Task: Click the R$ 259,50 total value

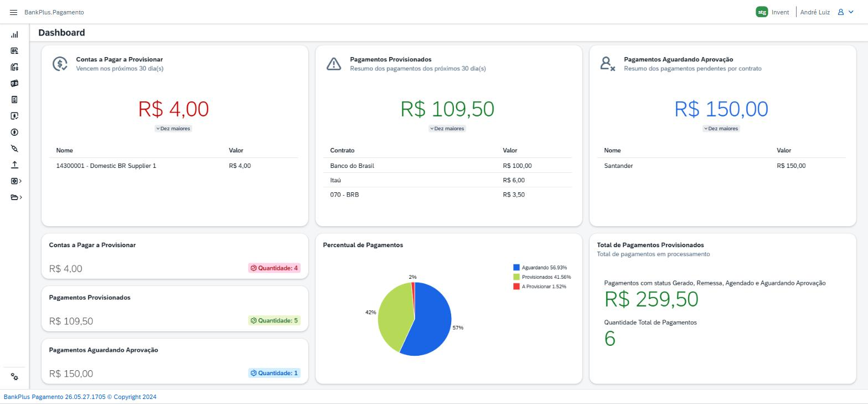Action: click(x=651, y=299)
